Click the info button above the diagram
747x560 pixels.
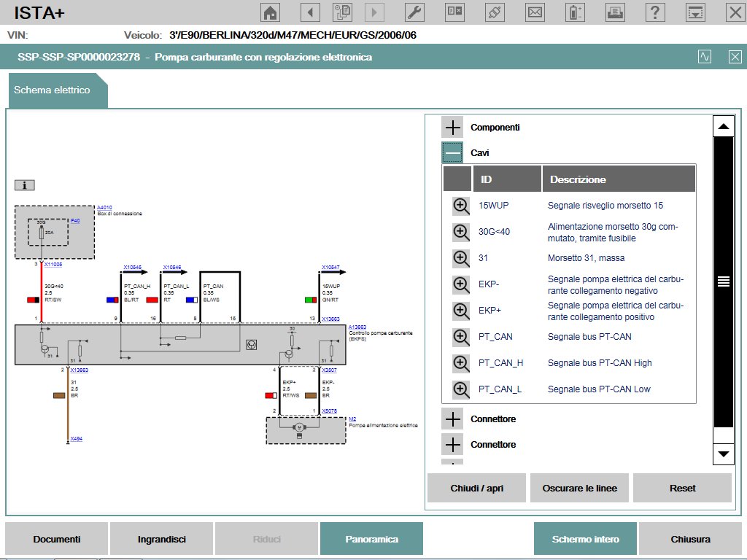click(x=24, y=184)
